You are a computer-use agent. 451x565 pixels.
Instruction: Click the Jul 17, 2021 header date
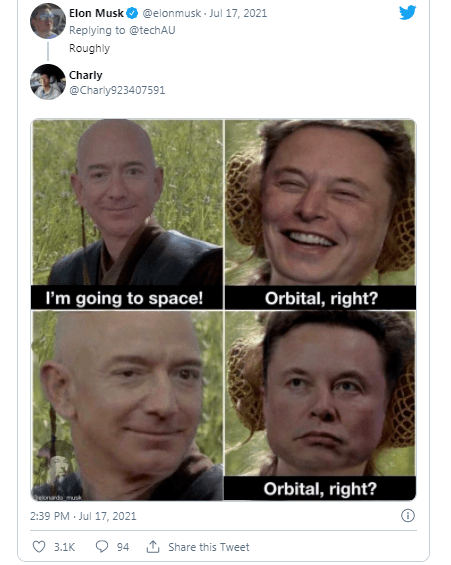pos(238,13)
